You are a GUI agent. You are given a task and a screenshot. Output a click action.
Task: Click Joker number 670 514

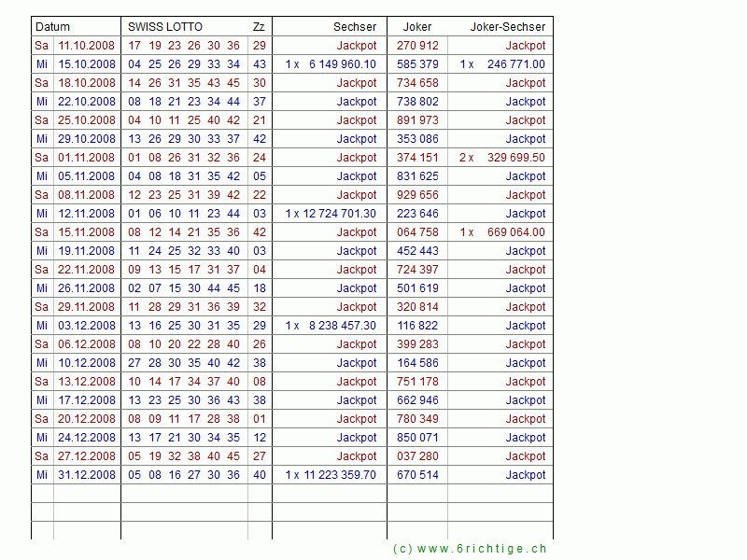[417, 475]
